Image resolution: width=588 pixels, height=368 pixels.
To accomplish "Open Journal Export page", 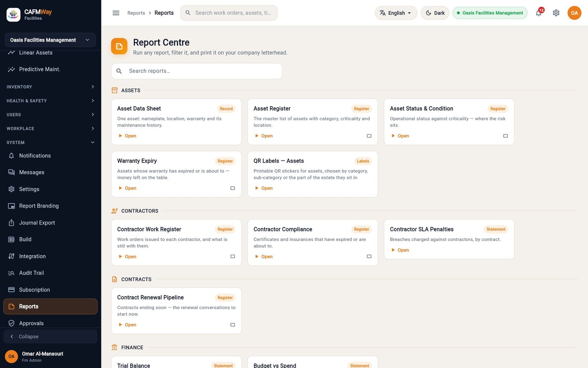I will [50, 223].
